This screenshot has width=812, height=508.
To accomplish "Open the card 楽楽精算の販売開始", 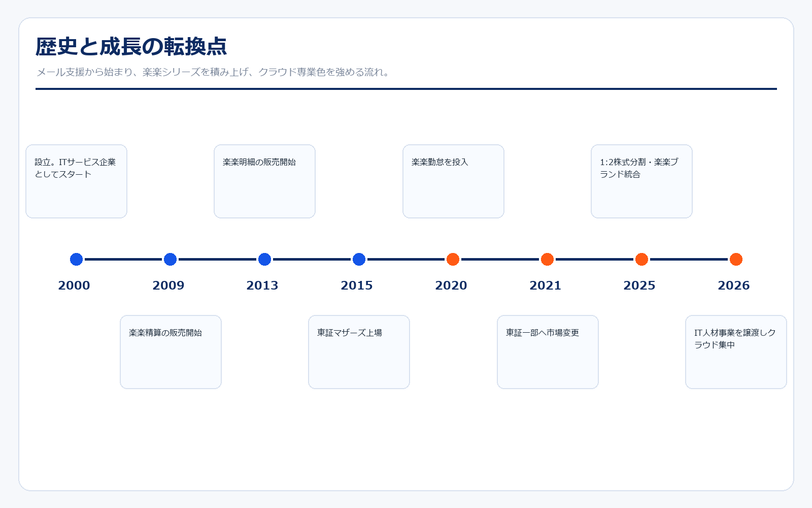I will [x=171, y=352].
